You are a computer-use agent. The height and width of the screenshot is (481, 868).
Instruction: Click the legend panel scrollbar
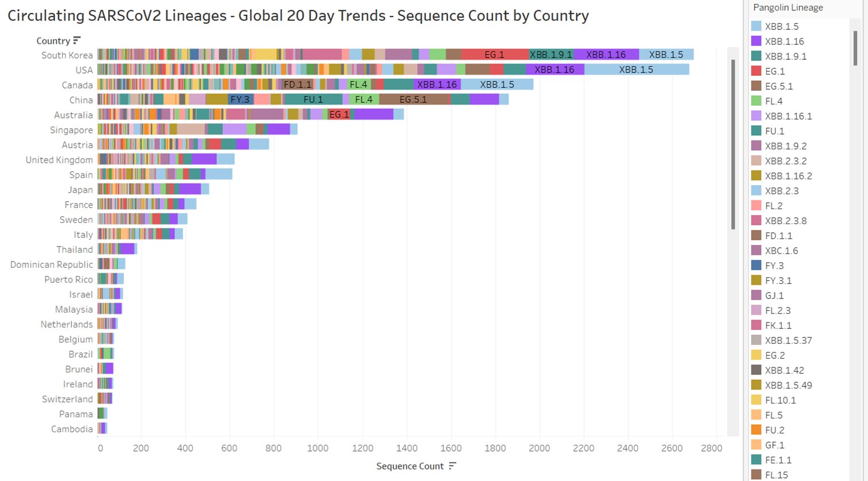(x=853, y=46)
